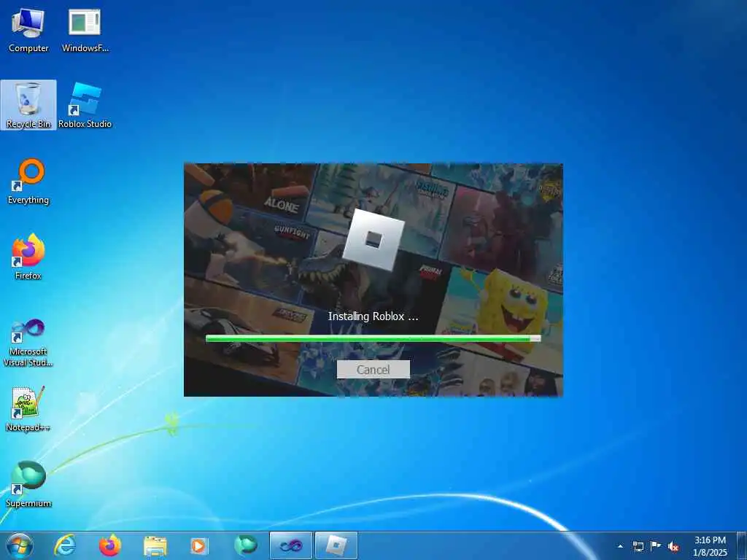Viewport: 747px width, 560px height.
Task: Click the muted volume tray icon
Action: (x=673, y=546)
